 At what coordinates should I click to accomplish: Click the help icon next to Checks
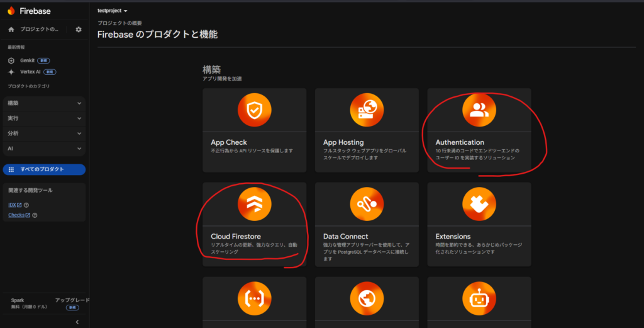[x=35, y=215]
